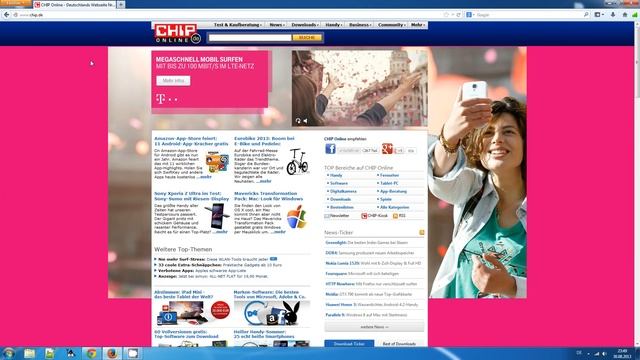Expand the News navigation menu
This screenshot has height=360, width=640.
277,25
